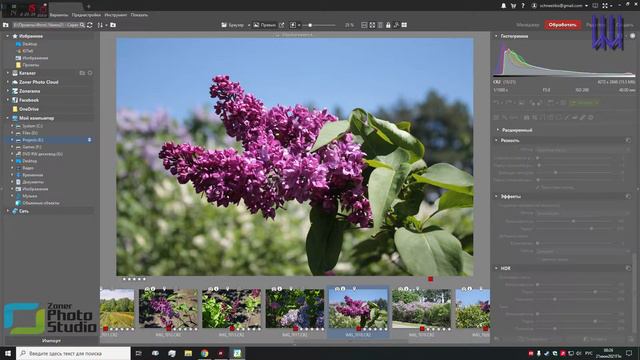Open the Инструмент menu
This screenshot has width=640, height=360.
click(116, 15)
